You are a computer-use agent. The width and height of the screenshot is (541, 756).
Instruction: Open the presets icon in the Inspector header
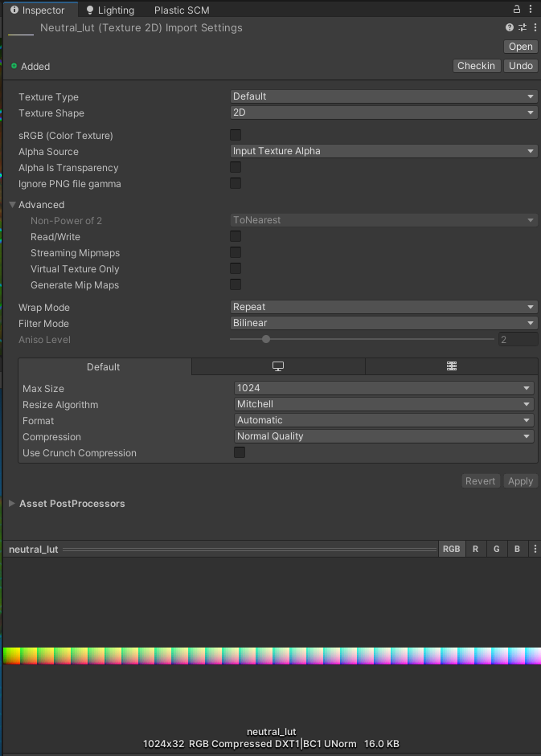click(x=521, y=27)
